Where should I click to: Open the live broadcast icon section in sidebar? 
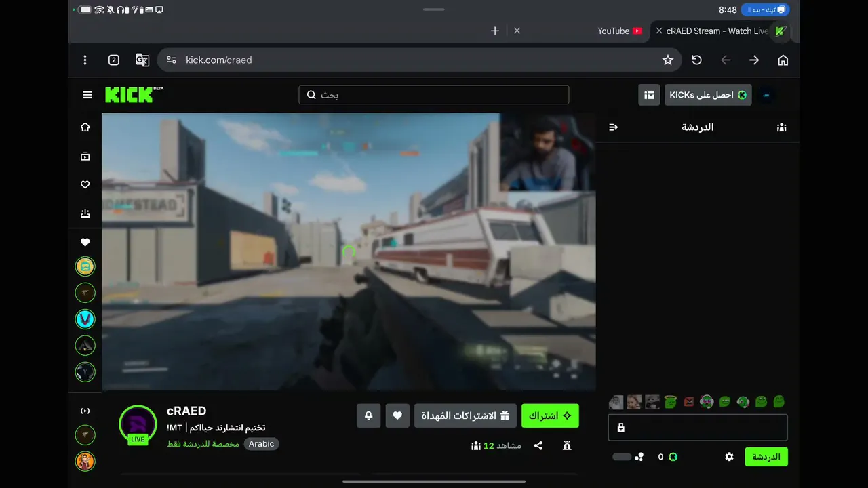click(x=85, y=411)
